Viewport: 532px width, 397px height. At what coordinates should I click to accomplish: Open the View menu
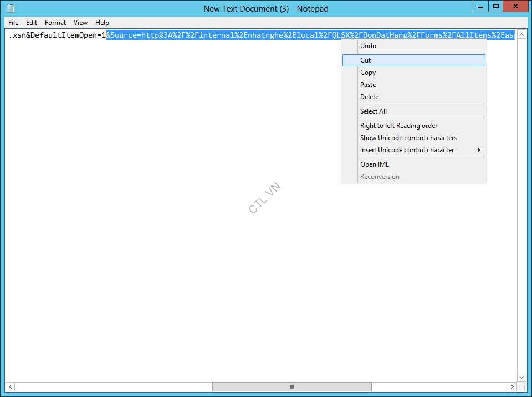[80, 23]
